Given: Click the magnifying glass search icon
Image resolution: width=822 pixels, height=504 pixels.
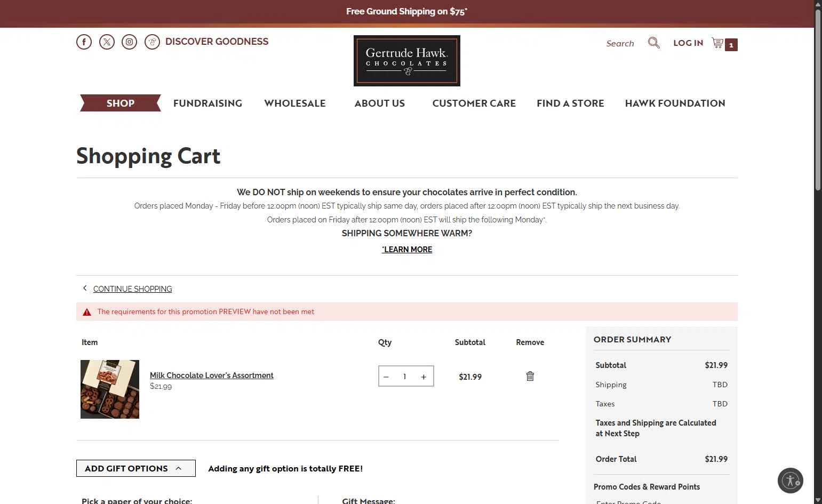Looking at the screenshot, I should [654, 43].
